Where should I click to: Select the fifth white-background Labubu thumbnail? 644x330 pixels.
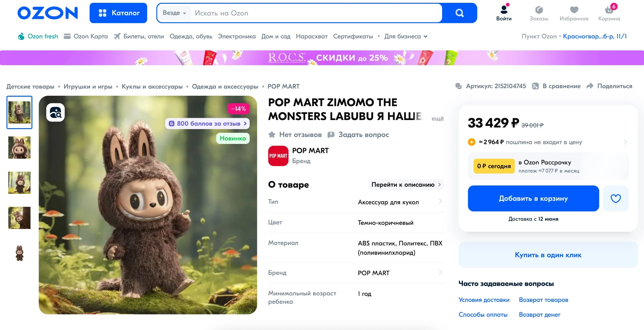[19, 253]
